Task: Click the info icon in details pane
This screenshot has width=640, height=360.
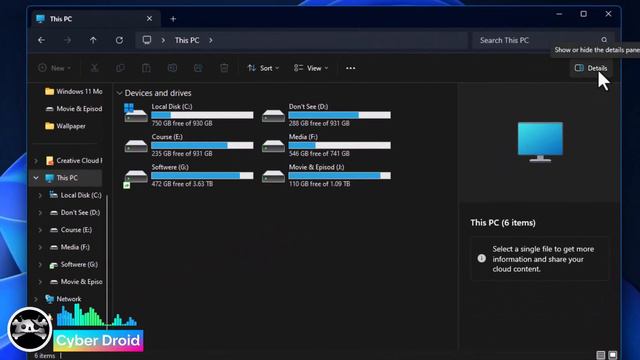Action: click(x=482, y=258)
